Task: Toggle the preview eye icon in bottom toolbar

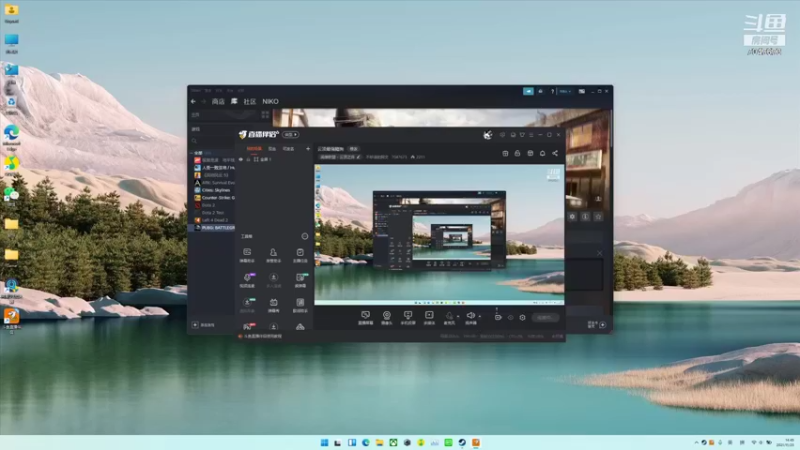Action: 510,317
